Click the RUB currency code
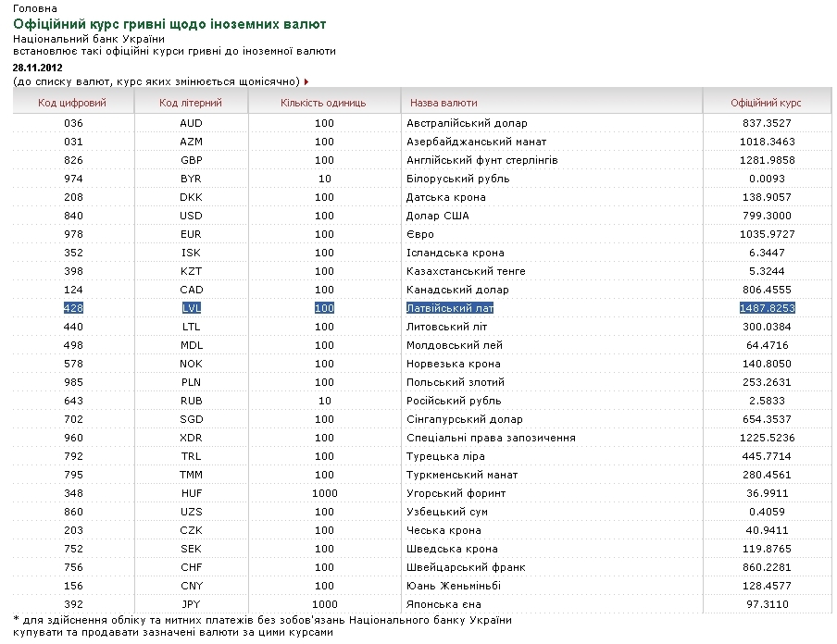The image size is (837, 644). pos(191,401)
